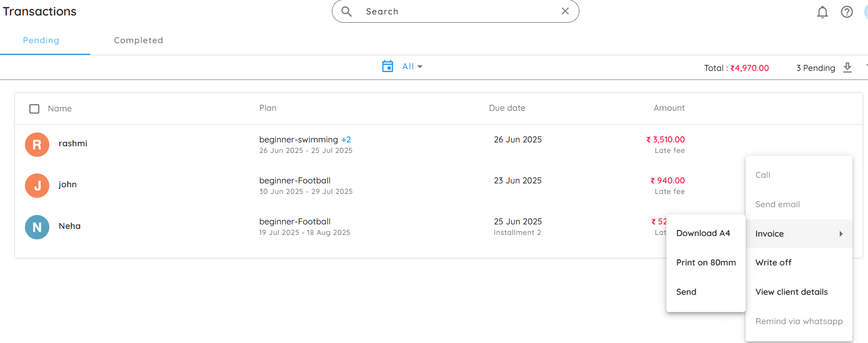
Task: Download pending transactions list icon
Action: pos(847,68)
